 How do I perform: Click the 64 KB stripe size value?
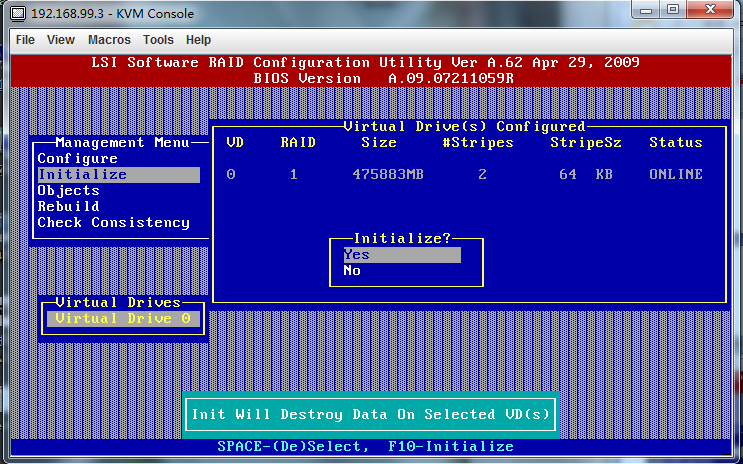586,174
